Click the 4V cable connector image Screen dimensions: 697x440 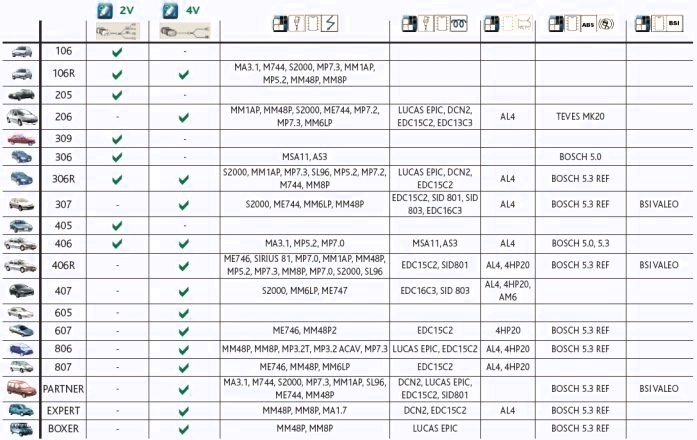[x=184, y=32]
